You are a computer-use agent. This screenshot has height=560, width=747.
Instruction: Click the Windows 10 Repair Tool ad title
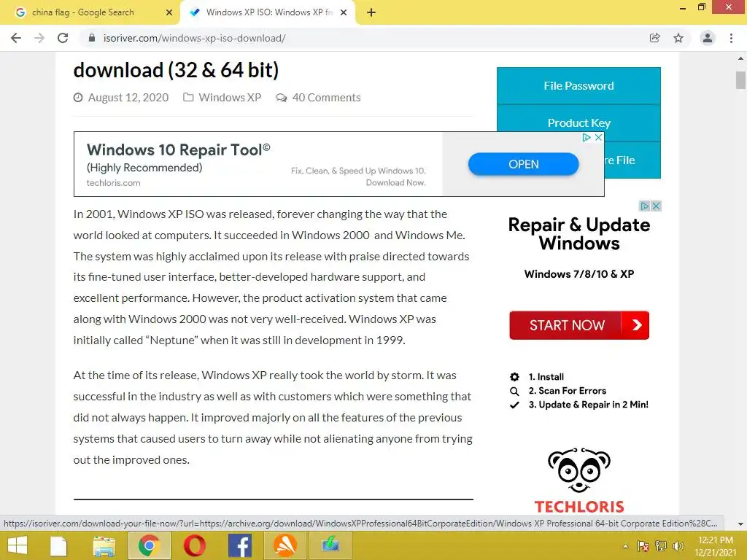coord(178,150)
